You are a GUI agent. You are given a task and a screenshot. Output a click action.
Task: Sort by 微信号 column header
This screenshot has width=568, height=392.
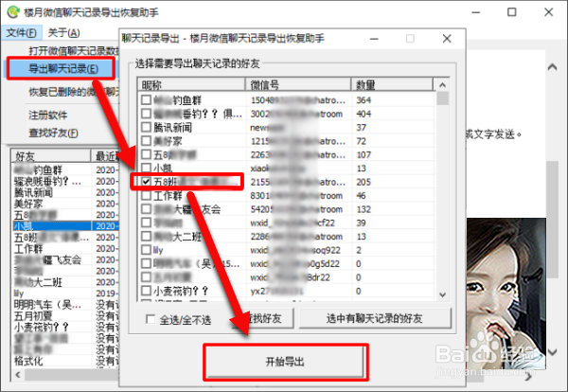(x=298, y=85)
